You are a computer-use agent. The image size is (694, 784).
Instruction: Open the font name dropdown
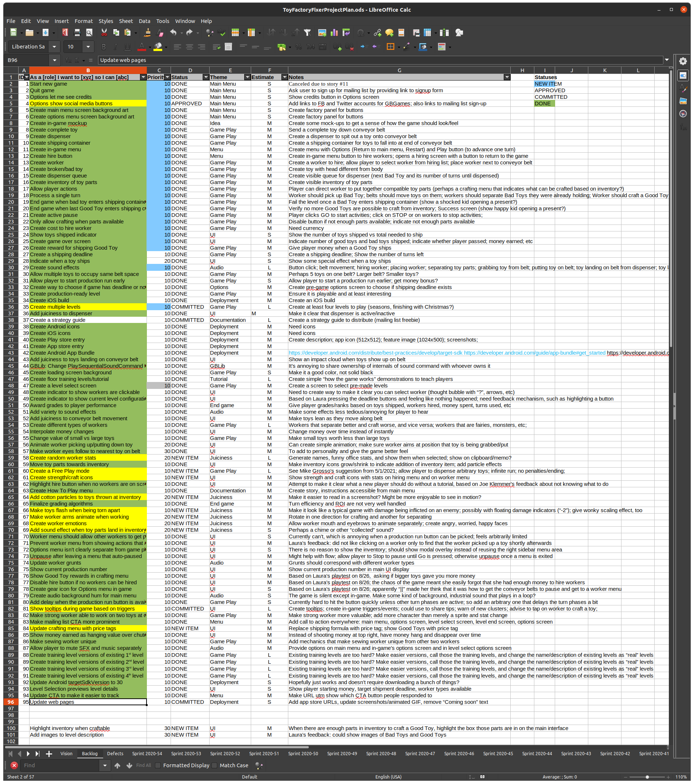[54, 47]
